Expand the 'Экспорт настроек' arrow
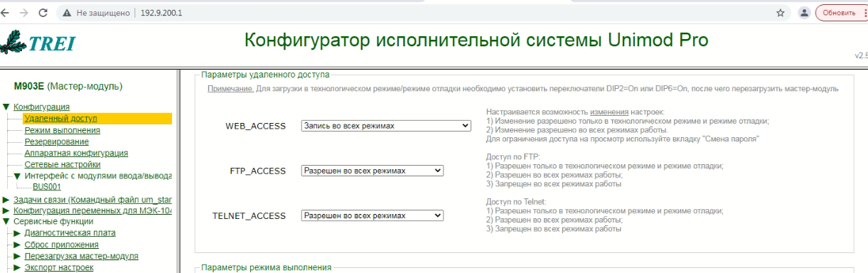This screenshot has height=273, width=868. pyautogui.click(x=18, y=269)
